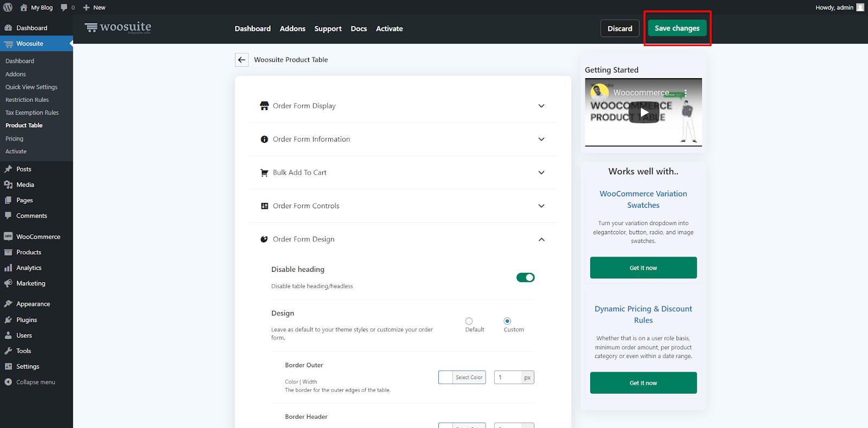Expand the Order Form Information section chevron
Image resolution: width=868 pixels, height=428 pixels.
(541, 139)
